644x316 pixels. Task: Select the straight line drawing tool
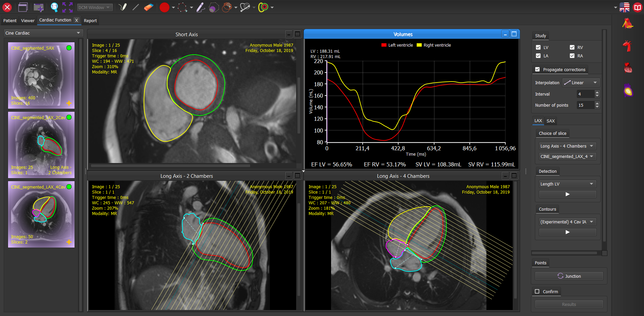pyautogui.click(x=136, y=7)
